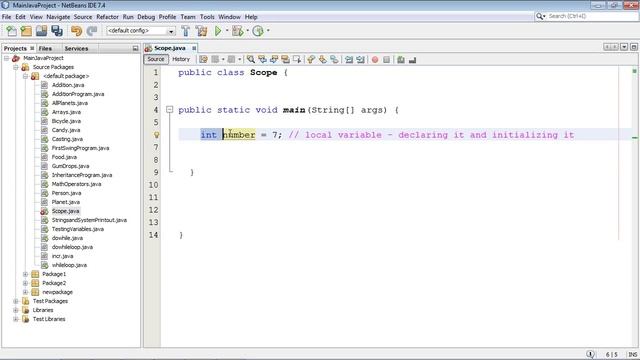The width and height of the screenshot is (640, 360).
Task: Click the Save All toolbar icon
Action: click(57, 31)
